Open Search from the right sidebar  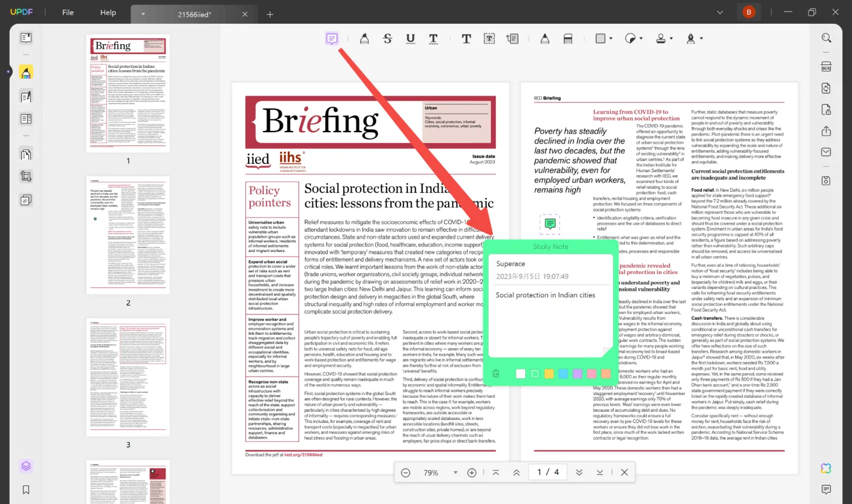coord(826,38)
